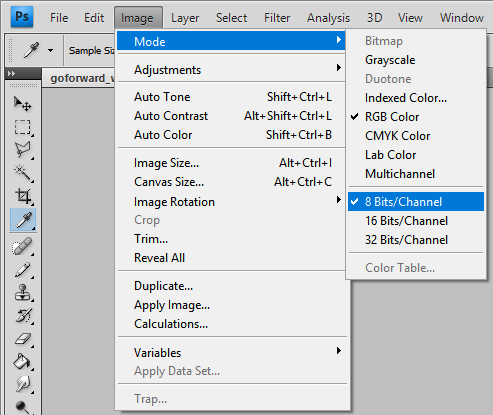493x415 pixels.
Task: Open the Variables submenu
Action: 231,352
